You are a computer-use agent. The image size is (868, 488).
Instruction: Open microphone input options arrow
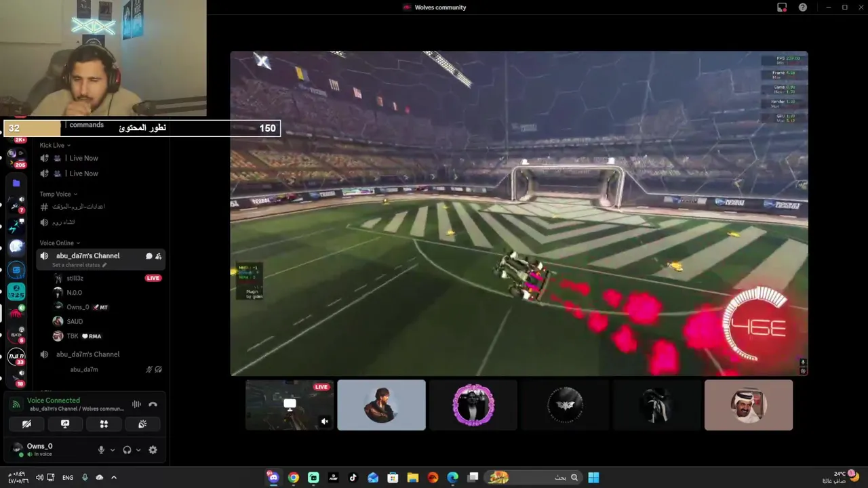113,449
